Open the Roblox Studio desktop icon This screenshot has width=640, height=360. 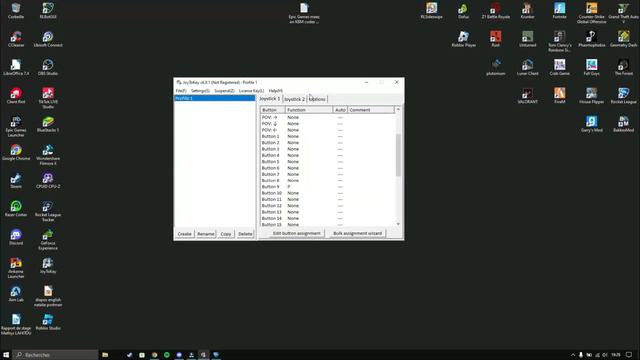coord(48,322)
